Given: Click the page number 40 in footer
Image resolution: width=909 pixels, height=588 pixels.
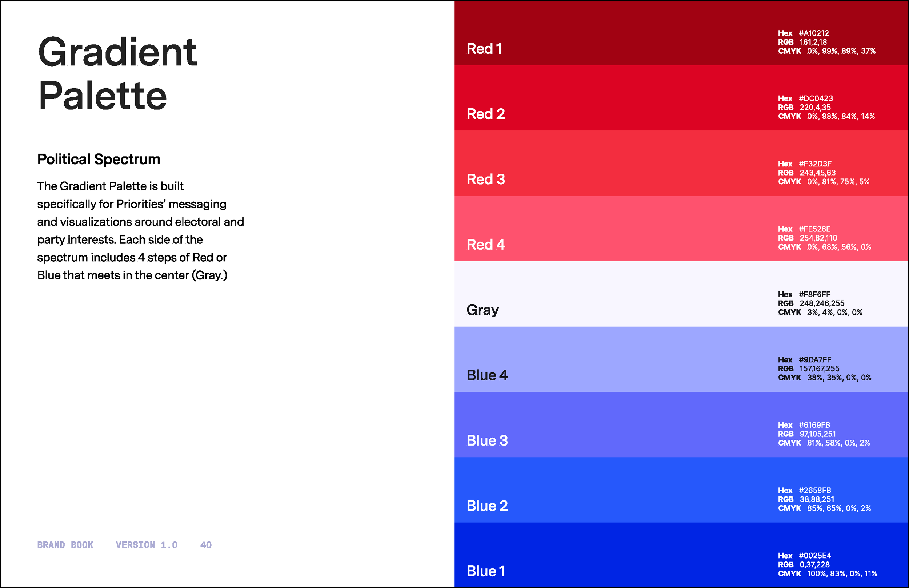Looking at the screenshot, I should click(x=206, y=545).
